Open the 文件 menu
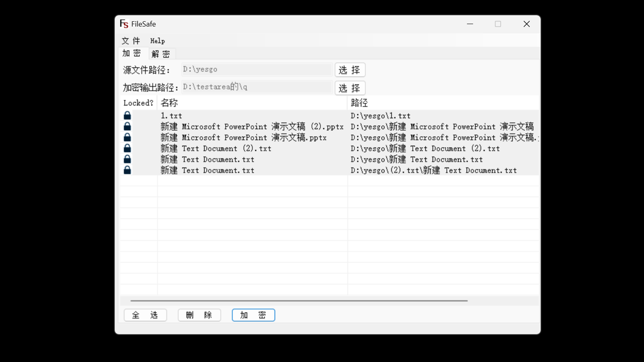The height and width of the screenshot is (362, 644). click(x=131, y=41)
